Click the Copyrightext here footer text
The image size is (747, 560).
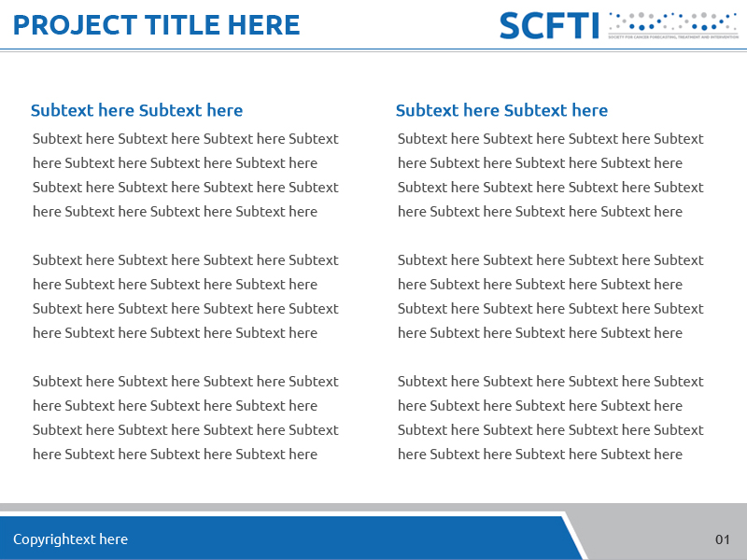70,539
